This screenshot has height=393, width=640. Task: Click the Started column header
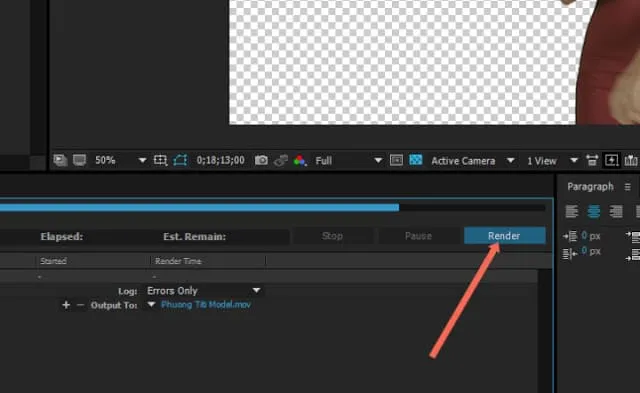click(53, 261)
